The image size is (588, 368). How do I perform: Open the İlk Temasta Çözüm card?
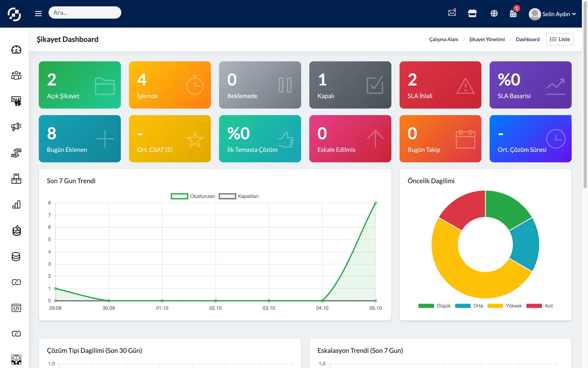pyautogui.click(x=260, y=139)
